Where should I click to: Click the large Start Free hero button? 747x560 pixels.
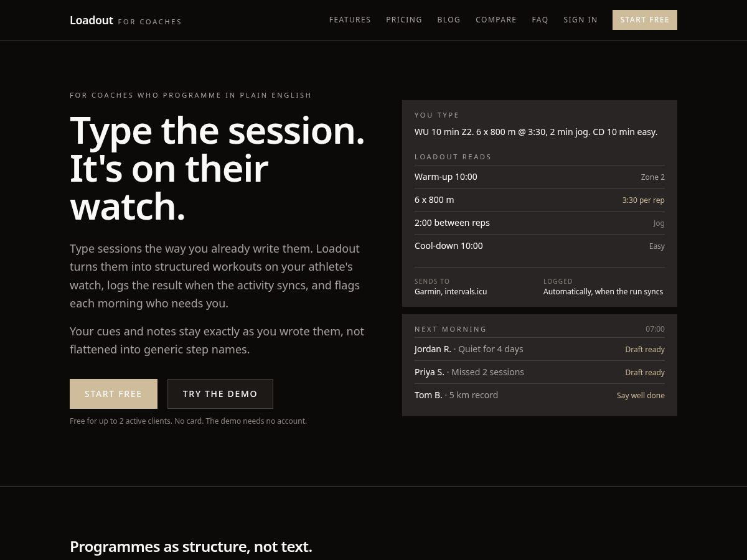click(113, 394)
